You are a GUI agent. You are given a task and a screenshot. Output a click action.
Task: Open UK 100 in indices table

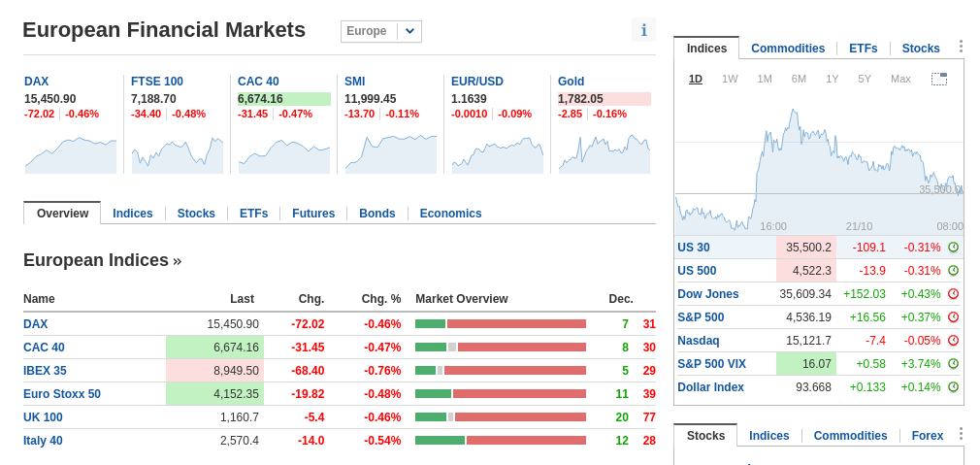[43, 416]
